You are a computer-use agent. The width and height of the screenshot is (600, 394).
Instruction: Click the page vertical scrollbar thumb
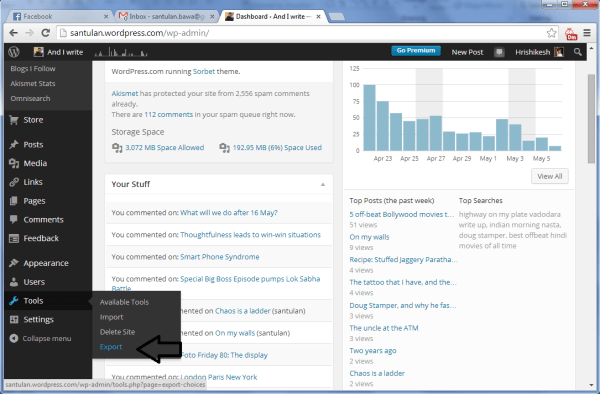tap(591, 119)
